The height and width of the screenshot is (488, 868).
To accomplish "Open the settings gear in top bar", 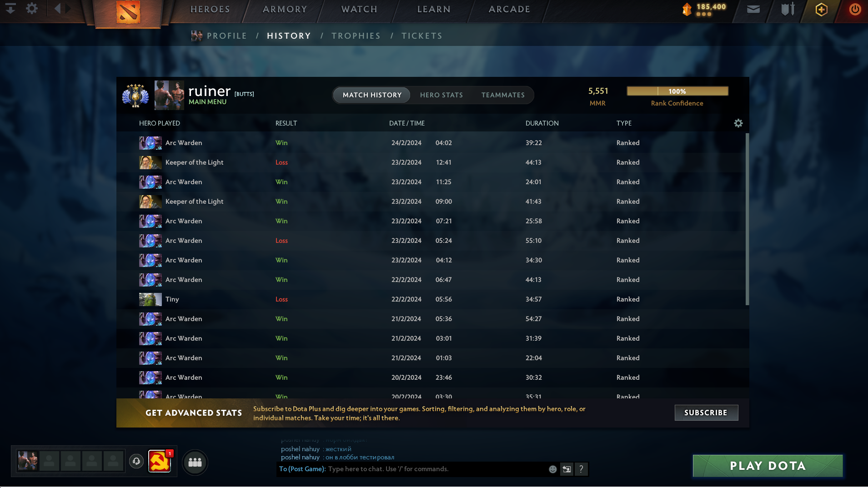I will coord(32,8).
